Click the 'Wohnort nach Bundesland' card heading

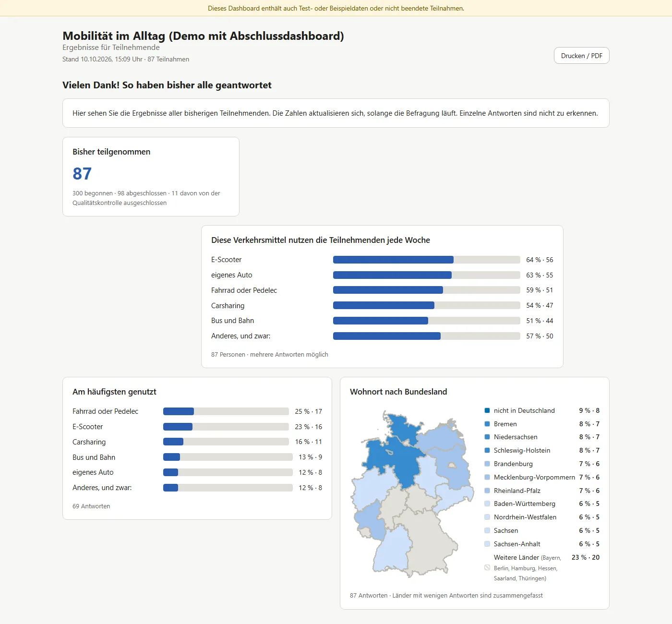click(398, 392)
